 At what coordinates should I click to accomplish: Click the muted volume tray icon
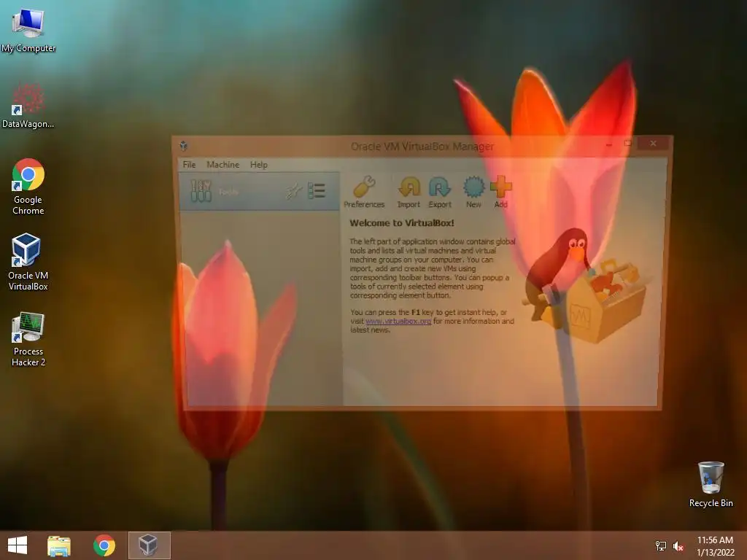(678, 545)
